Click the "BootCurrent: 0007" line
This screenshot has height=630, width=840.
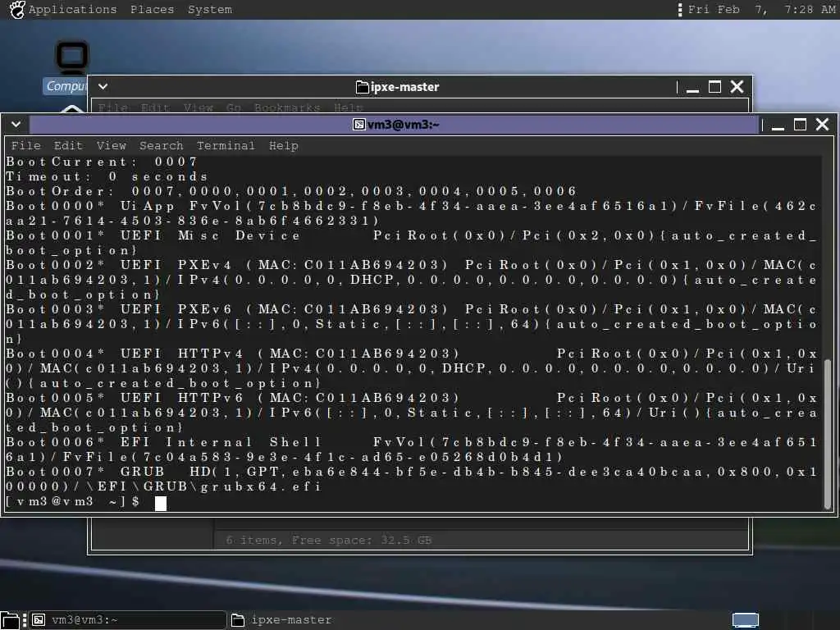click(x=103, y=162)
